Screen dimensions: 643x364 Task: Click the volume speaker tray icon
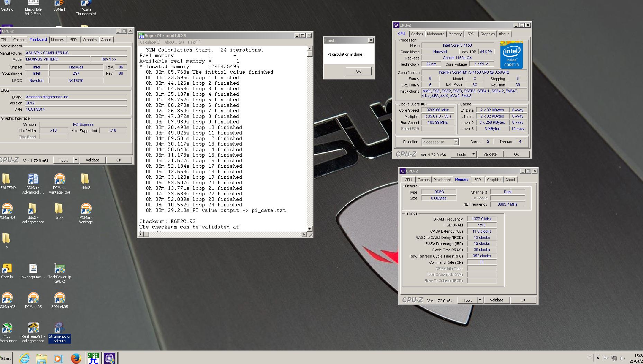(x=622, y=358)
